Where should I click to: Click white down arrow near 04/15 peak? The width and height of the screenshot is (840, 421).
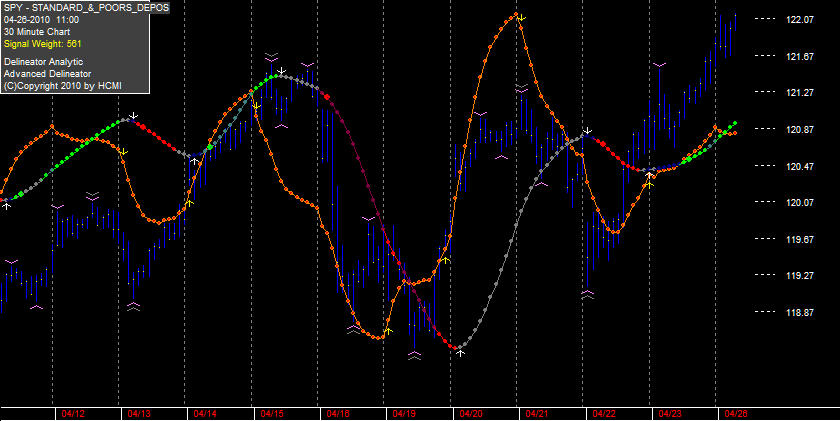pyautogui.click(x=281, y=71)
